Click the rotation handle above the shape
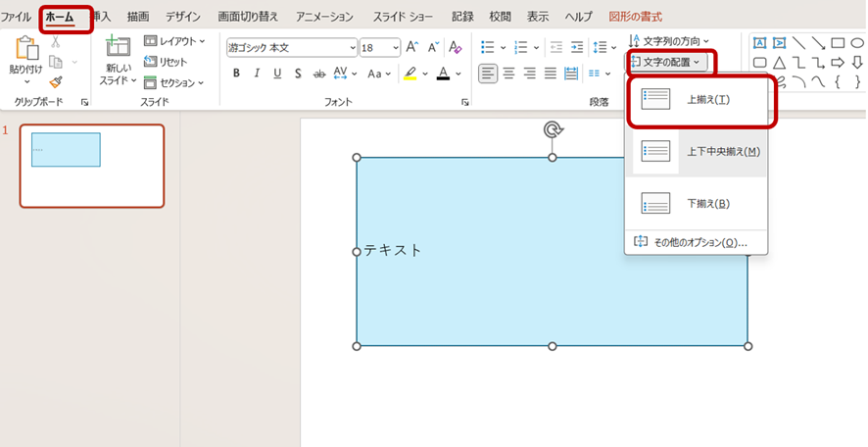 click(x=553, y=130)
